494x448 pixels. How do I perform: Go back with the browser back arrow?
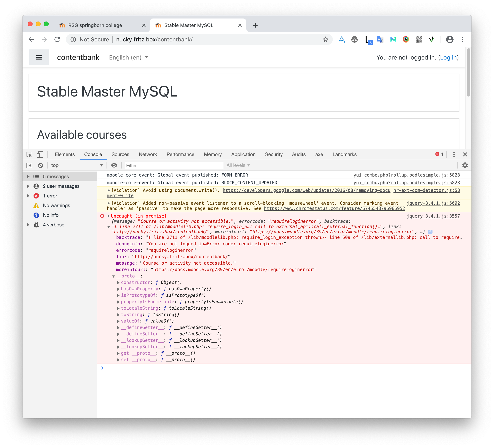[x=31, y=39]
